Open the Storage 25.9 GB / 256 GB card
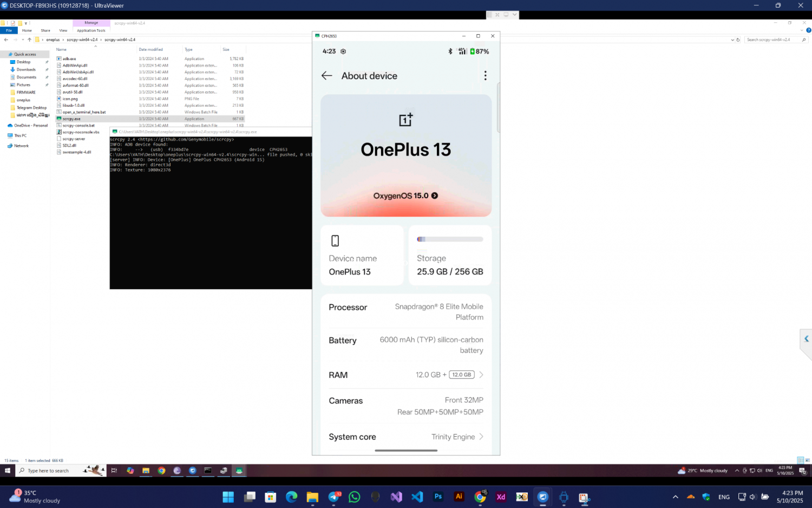812x508 pixels. pyautogui.click(x=450, y=256)
